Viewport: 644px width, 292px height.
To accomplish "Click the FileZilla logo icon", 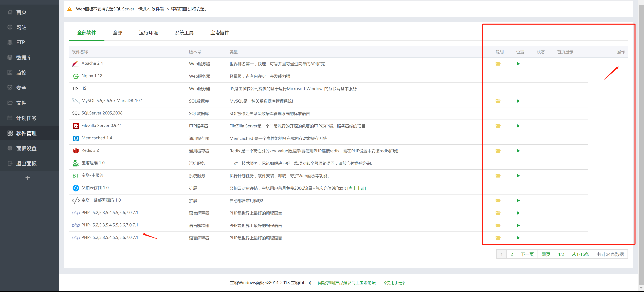I will point(76,126).
